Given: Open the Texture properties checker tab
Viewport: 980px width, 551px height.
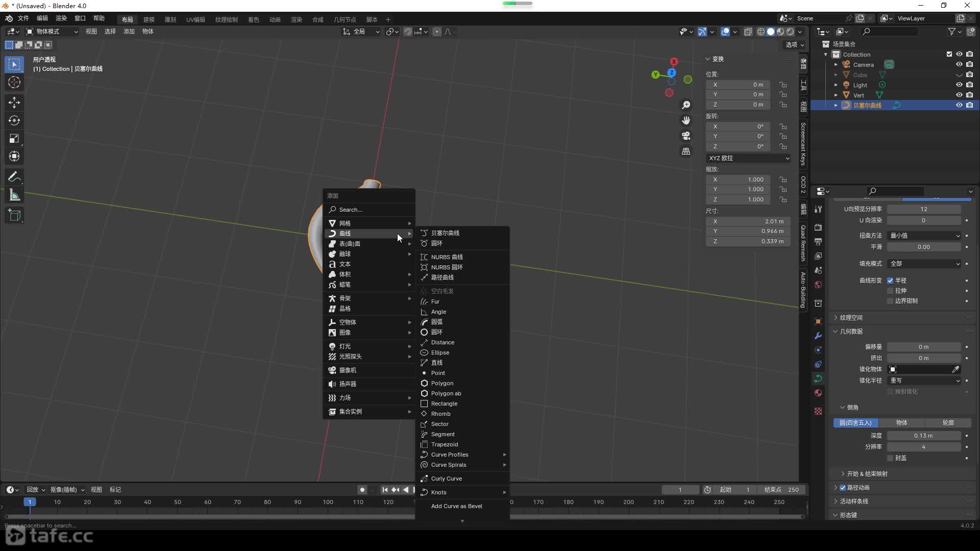Looking at the screenshot, I should point(818,411).
